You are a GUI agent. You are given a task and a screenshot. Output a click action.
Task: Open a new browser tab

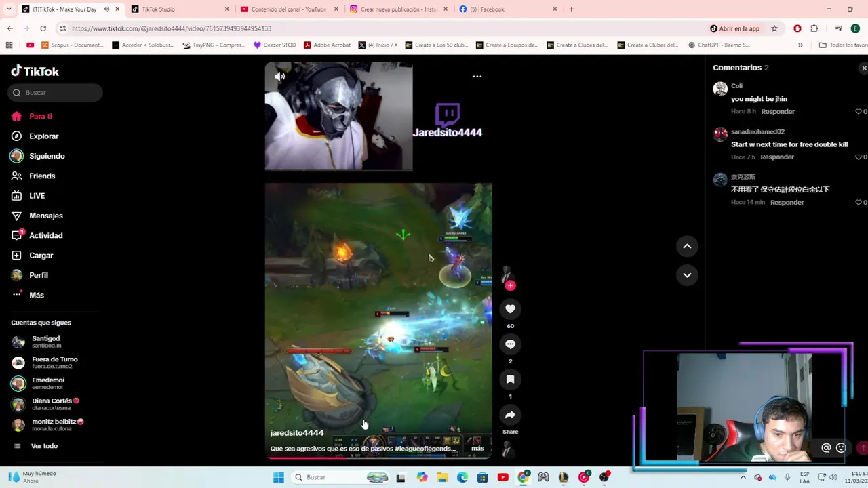tap(571, 9)
